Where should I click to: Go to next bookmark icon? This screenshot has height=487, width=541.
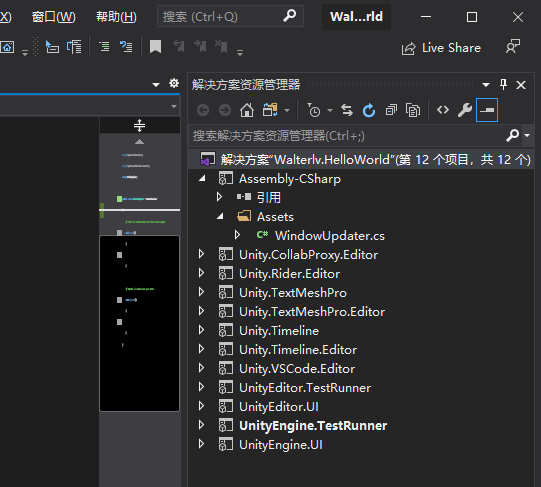click(x=200, y=46)
